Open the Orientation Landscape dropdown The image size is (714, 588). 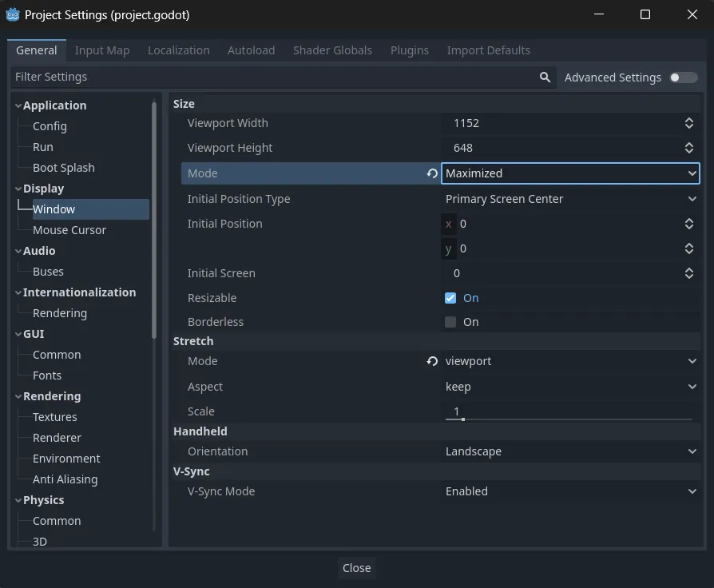point(570,451)
